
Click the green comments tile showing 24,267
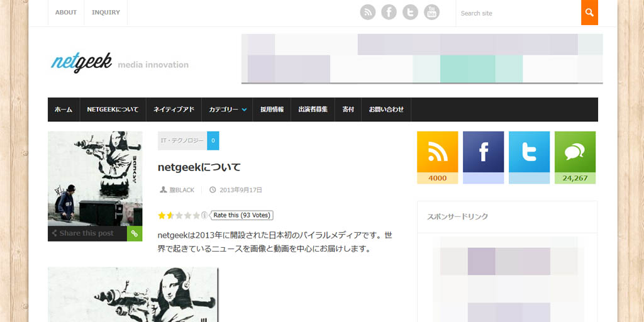575,157
